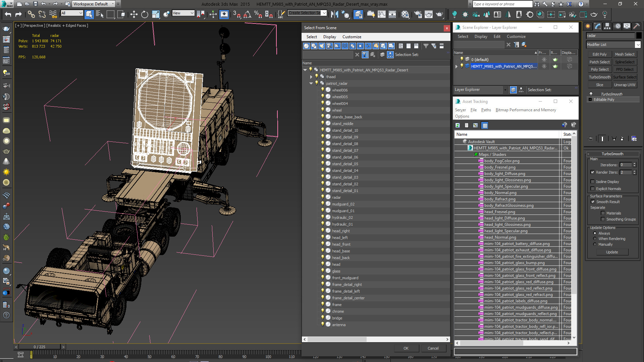Open Options menu in Asset Tracking
This screenshot has width=644, height=362.
click(462, 116)
